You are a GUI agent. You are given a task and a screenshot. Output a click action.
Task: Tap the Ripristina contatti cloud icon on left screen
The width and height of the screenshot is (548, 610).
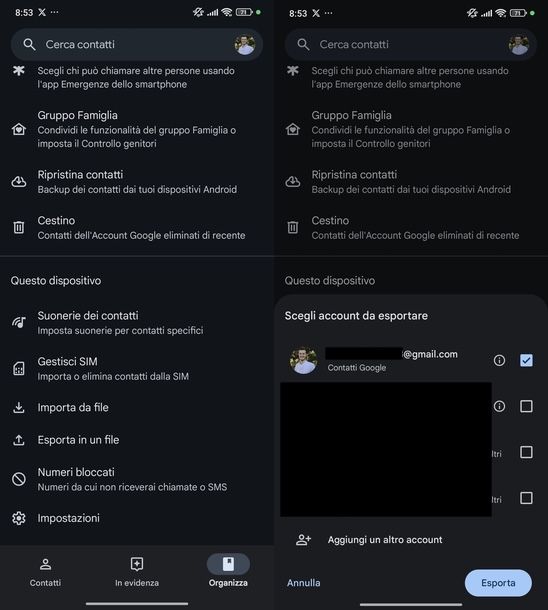tap(19, 181)
